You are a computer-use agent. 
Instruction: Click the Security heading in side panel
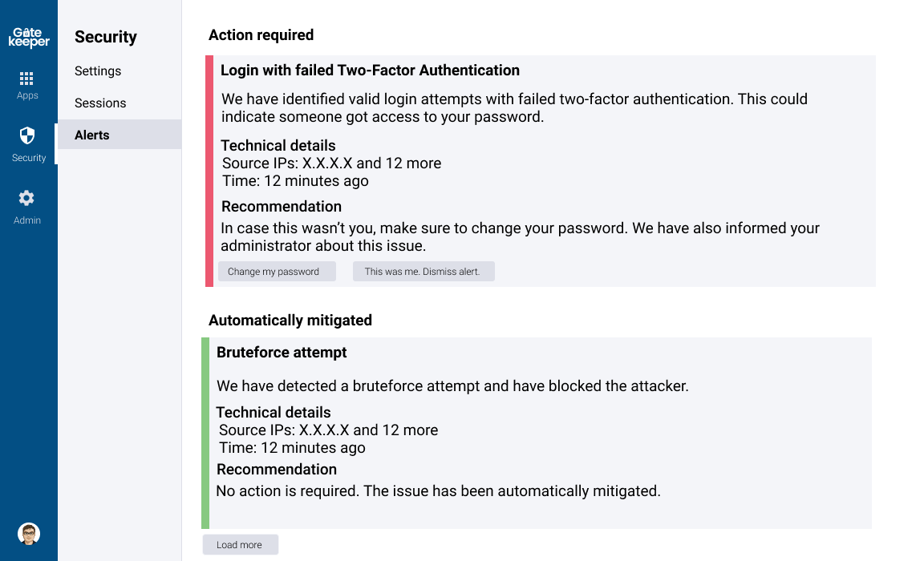[x=106, y=37]
